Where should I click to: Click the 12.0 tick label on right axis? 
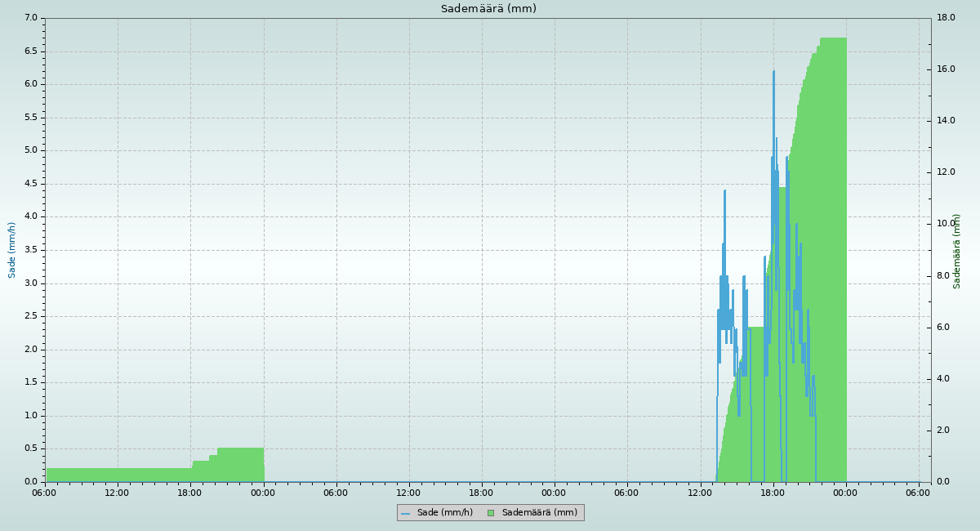point(946,172)
